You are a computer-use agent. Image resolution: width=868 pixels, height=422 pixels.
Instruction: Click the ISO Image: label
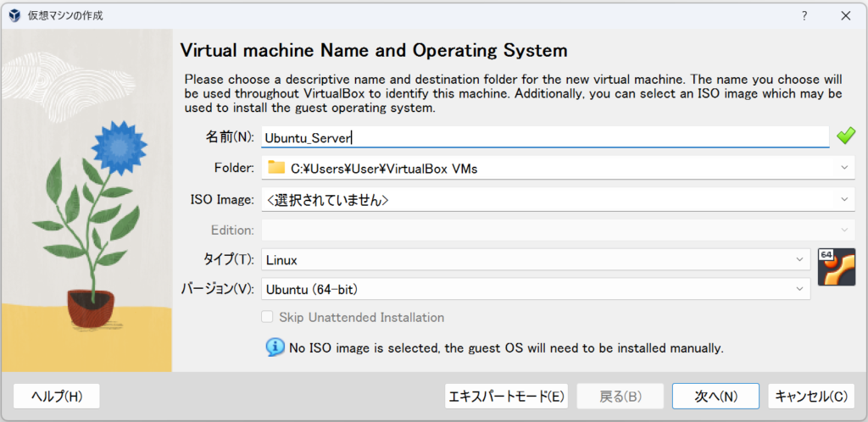pos(221,200)
